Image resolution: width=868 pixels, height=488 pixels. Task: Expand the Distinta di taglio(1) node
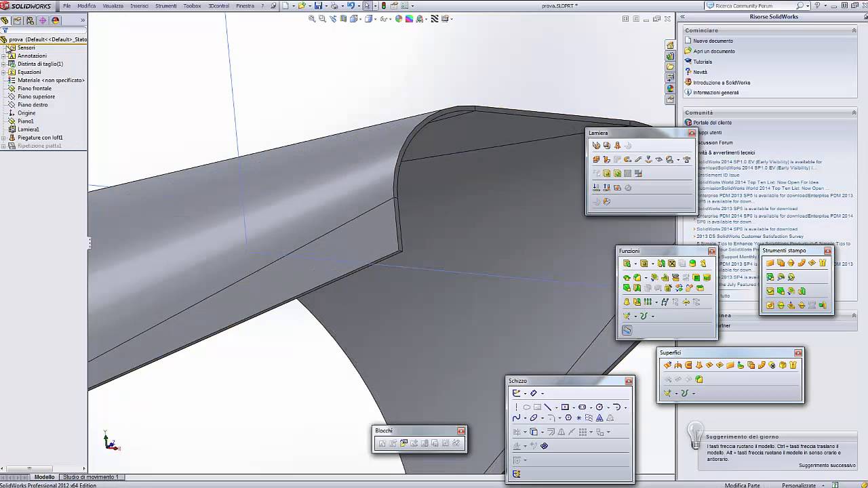pos(4,64)
